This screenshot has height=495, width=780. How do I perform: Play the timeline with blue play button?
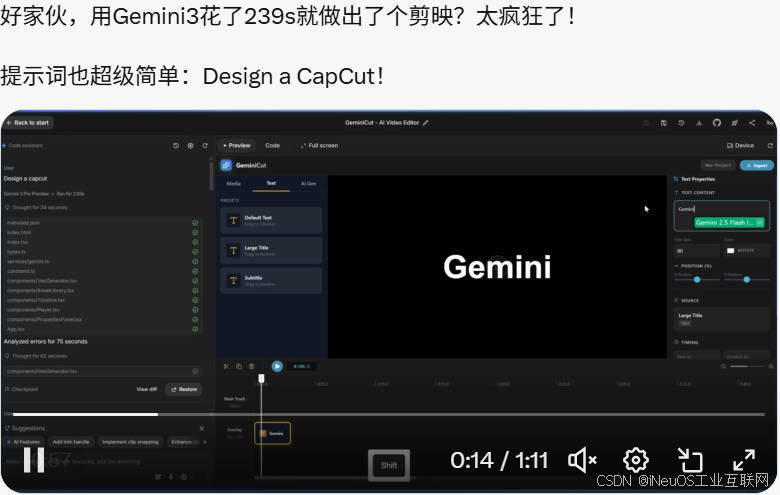point(277,366)
